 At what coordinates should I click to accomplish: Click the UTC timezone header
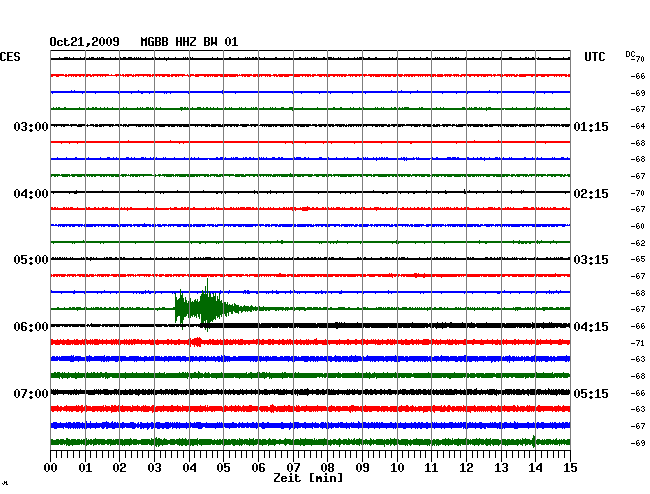coord(594,57)
